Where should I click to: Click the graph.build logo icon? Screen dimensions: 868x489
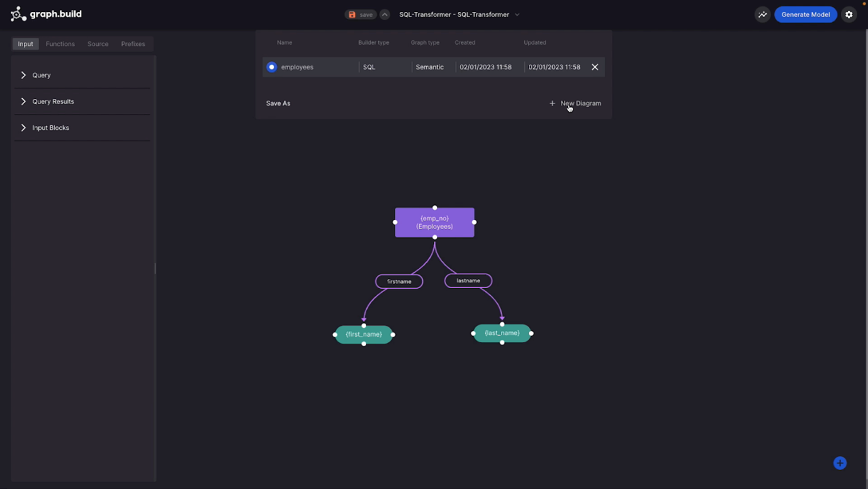pyautogui.click(x=18, y=14)
